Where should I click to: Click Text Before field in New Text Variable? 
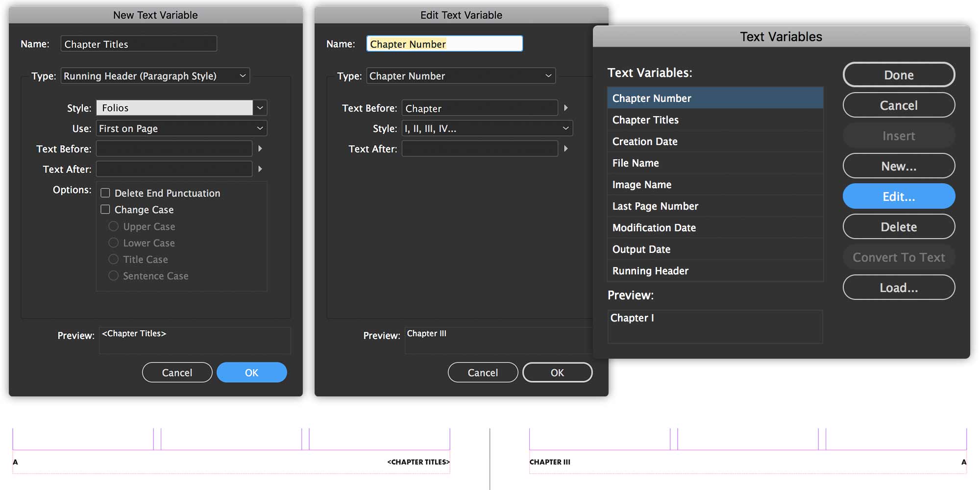[x=174, y=148]
